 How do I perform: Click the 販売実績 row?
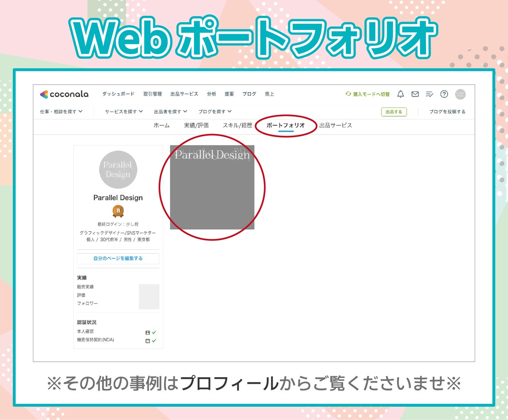pos(118,287)
